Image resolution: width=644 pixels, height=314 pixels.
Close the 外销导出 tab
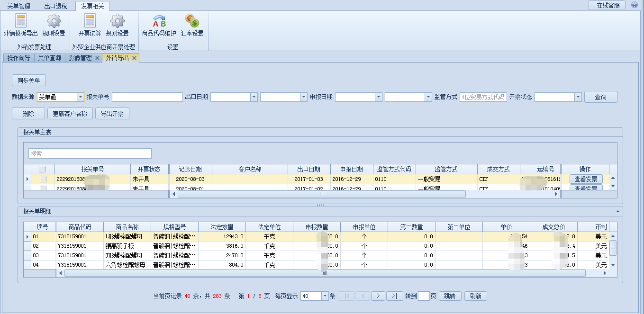pos(134,58)
